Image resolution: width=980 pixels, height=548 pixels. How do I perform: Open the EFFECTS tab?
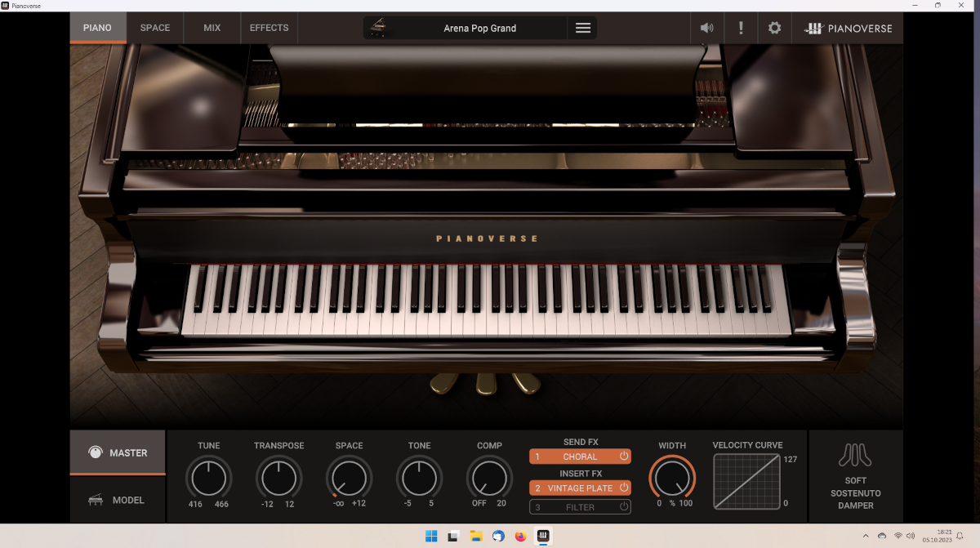click(x=269, y=28)
